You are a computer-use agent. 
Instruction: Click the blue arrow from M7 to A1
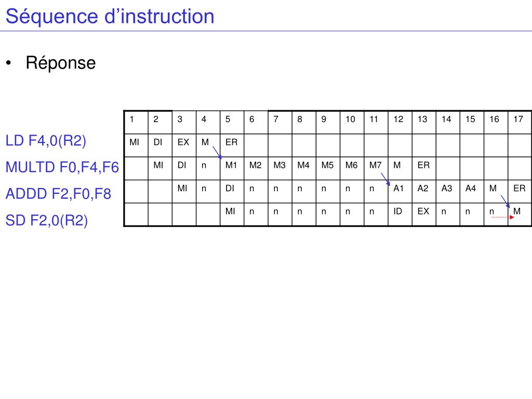(x=386, y=179)
